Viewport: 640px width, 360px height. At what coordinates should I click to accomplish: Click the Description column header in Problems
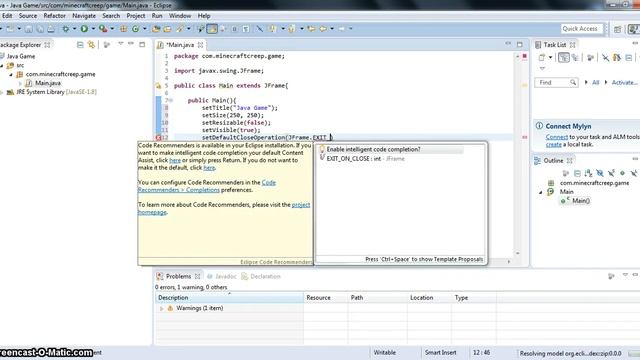tap(229, 298)
